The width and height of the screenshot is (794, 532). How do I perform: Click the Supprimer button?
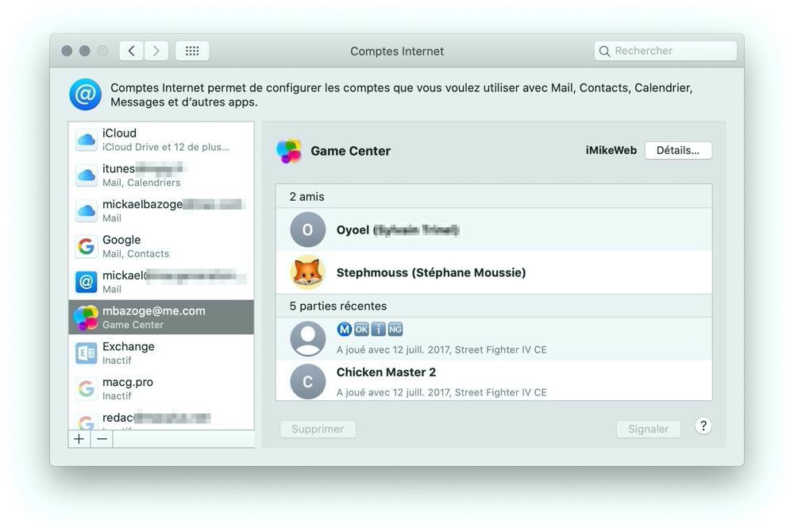pos(318,429)
